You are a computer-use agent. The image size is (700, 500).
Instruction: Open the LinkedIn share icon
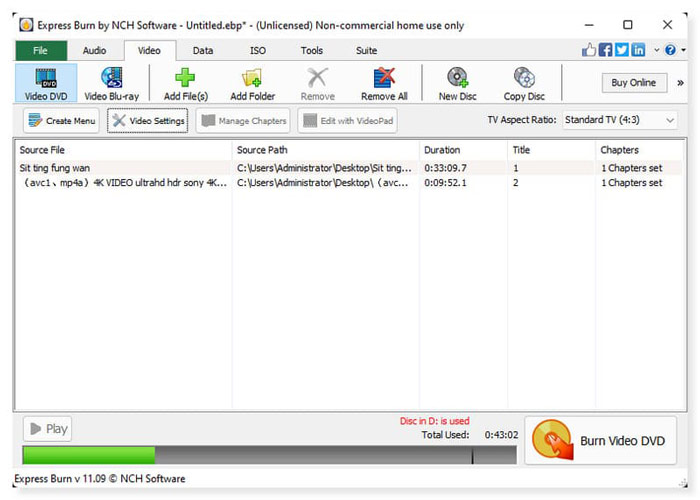[x=637, y=50]
